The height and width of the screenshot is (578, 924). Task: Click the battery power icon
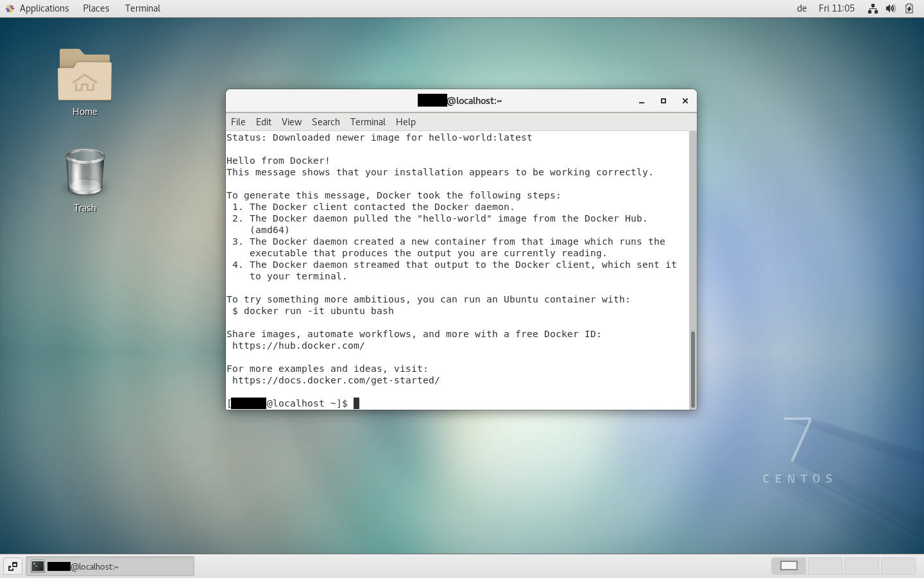click(909, 8)
